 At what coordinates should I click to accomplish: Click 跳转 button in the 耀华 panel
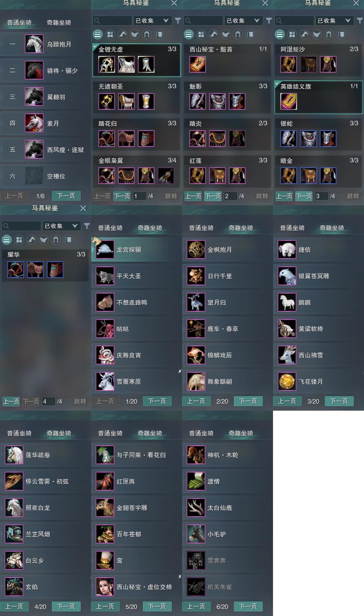coord(80,401)
